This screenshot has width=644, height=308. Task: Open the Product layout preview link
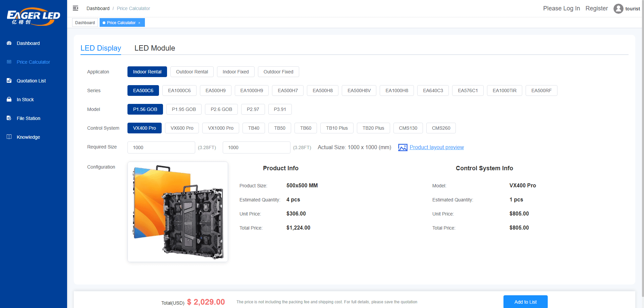(x=436, y=147)
